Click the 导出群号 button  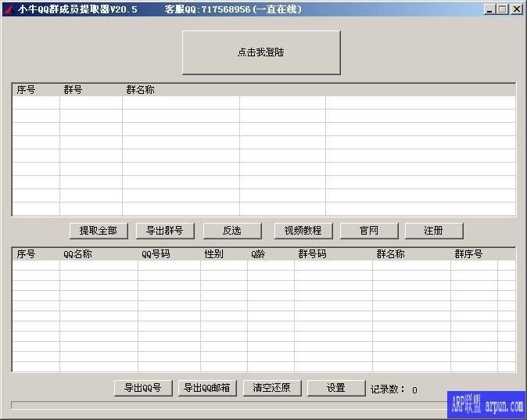click(x=165, y=231)
